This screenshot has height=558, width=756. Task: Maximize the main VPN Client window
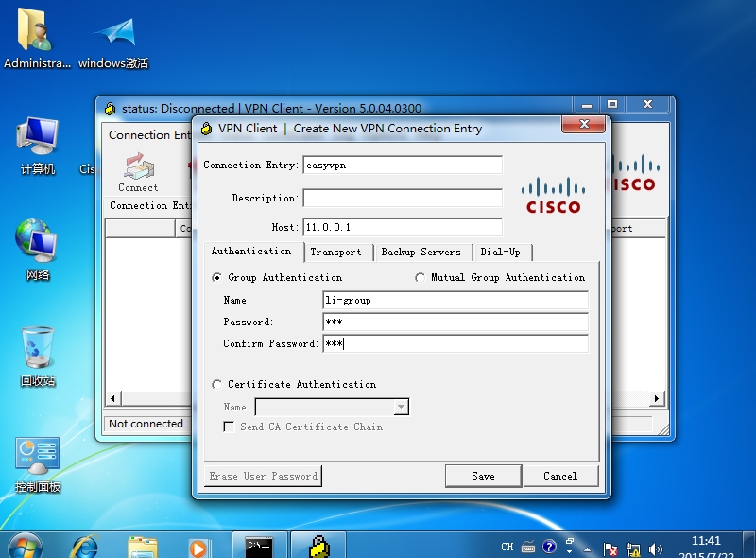point(612,104)
